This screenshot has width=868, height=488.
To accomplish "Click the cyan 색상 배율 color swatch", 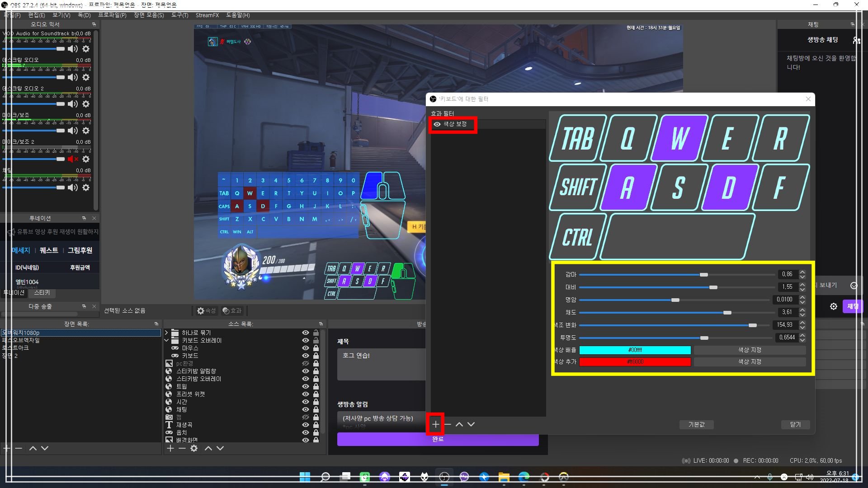I will tap(635, 350).
